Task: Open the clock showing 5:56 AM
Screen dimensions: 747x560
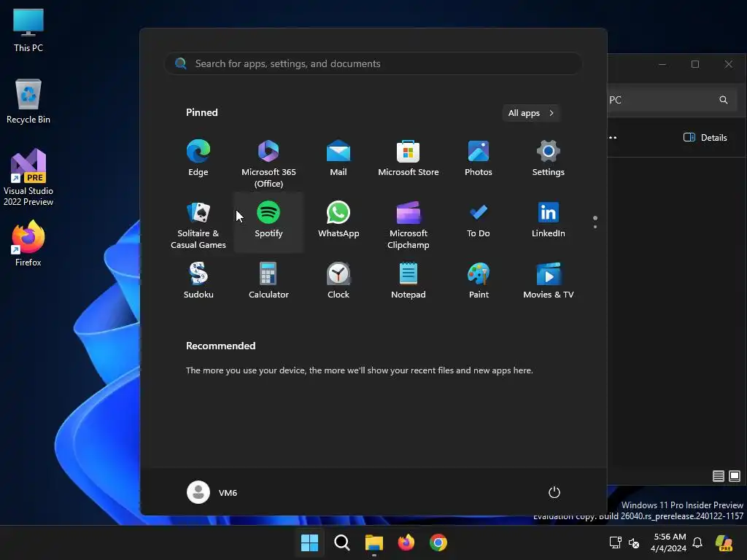Action: point(669,542)
